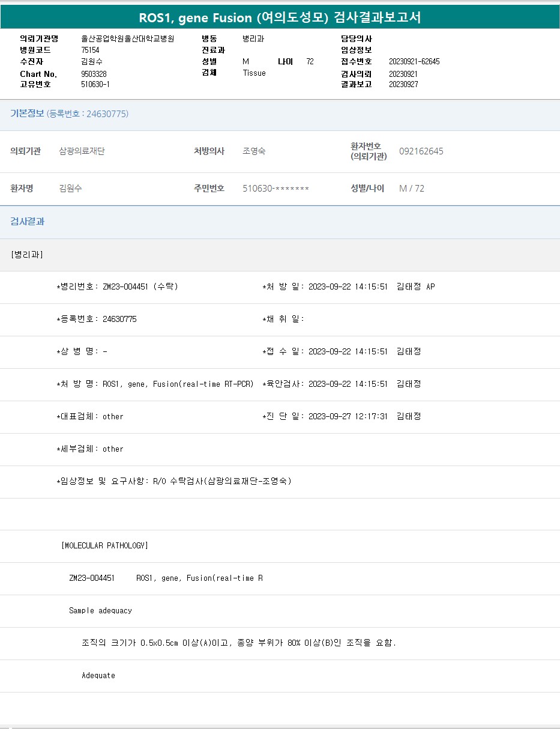Viewport: 560px width, 749px height.
Task: Click the Adequate result text
Action: pyautogui.click(x=98, y=675)
